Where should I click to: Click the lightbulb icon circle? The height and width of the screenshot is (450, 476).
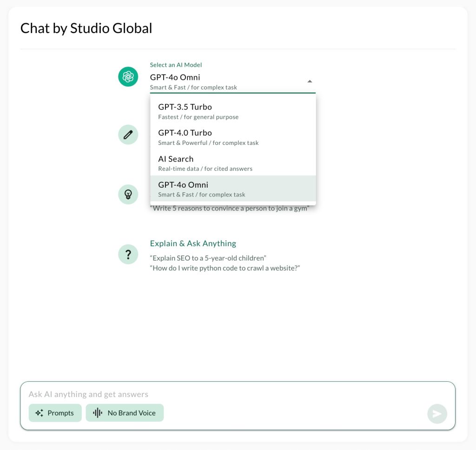128,195
